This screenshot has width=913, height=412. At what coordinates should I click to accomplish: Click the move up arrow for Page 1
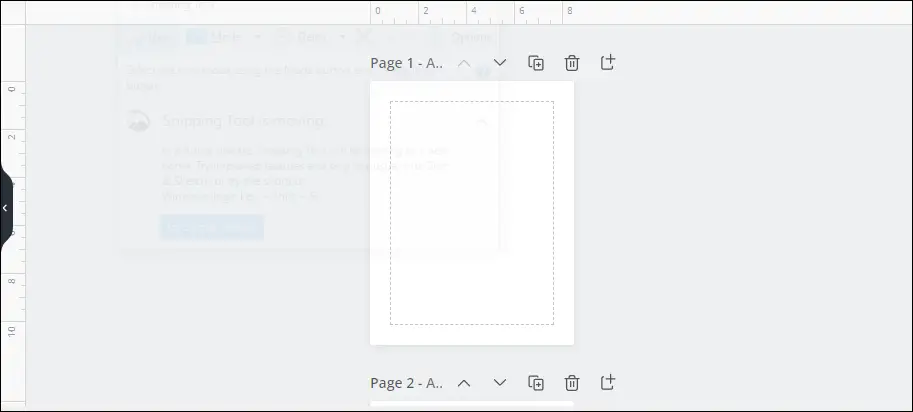[464, 63]
